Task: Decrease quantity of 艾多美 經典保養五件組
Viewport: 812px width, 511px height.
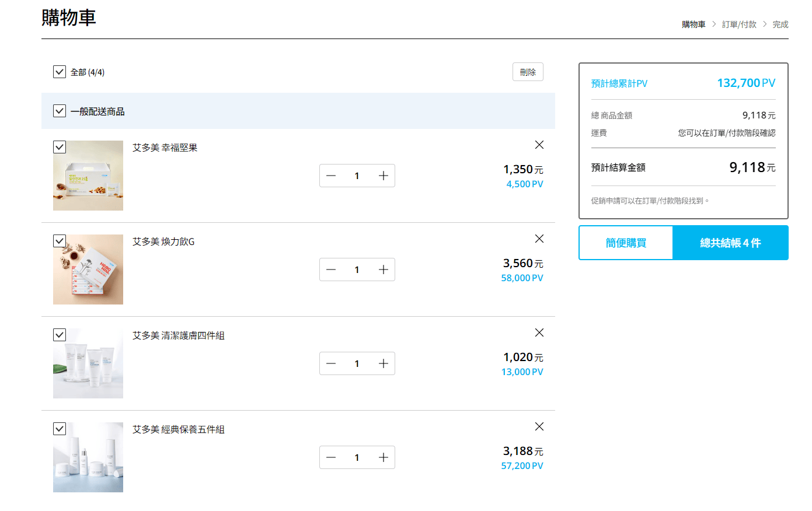Action: pos(331,457)
